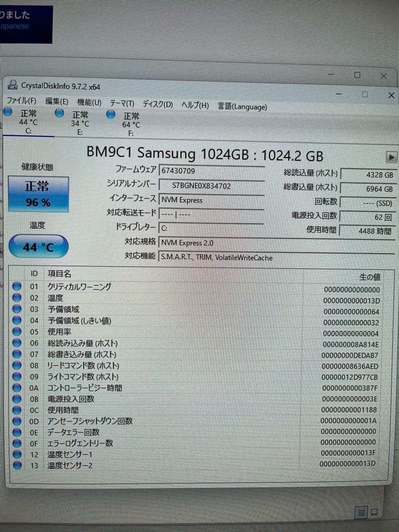Open the ディスク(D) menu
The height and width of the screenshot is (532, 399).
(157, 104)
